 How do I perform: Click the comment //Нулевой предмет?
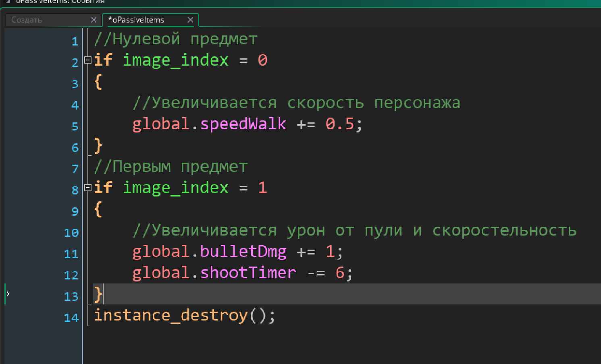coord(175,39)
